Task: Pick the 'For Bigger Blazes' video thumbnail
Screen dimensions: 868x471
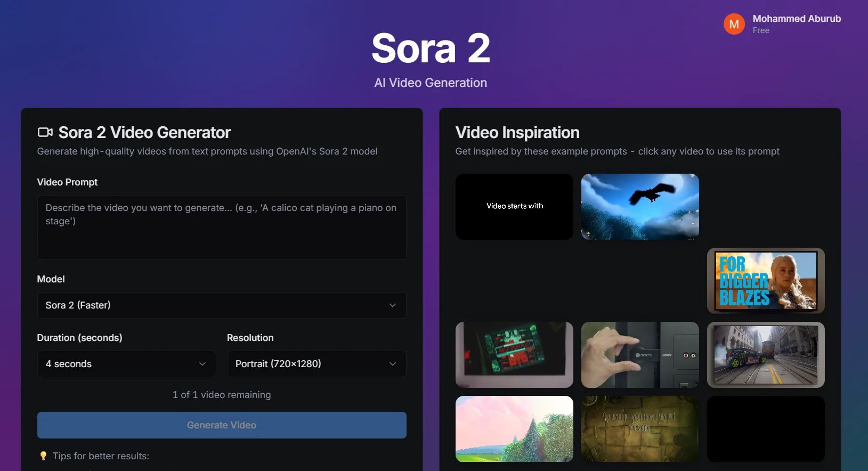Action: [765, 281]
